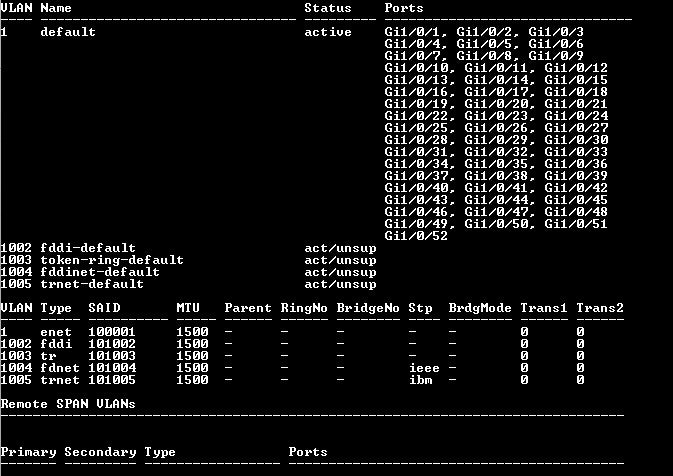Viewport: 673px width, 476px height.
Task: Select the SAID value '101004'
Action: 112,368
